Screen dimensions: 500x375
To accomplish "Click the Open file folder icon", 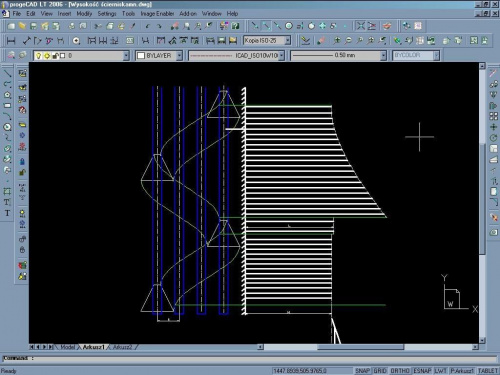I will [x=22, y=26].
